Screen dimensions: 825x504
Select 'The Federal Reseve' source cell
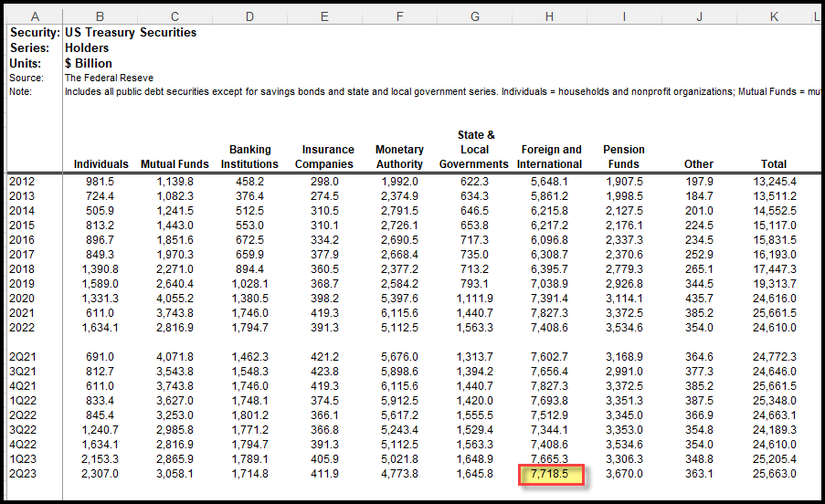109,78
